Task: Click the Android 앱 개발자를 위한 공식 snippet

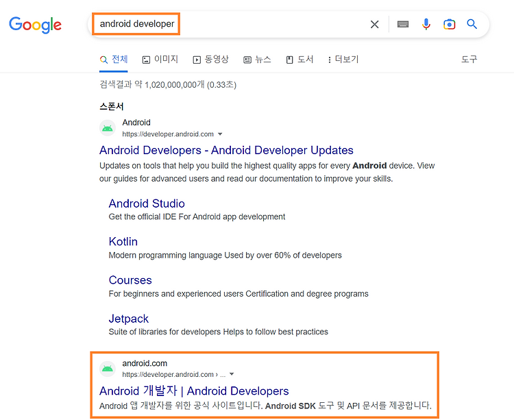Action: pos(265,406)
